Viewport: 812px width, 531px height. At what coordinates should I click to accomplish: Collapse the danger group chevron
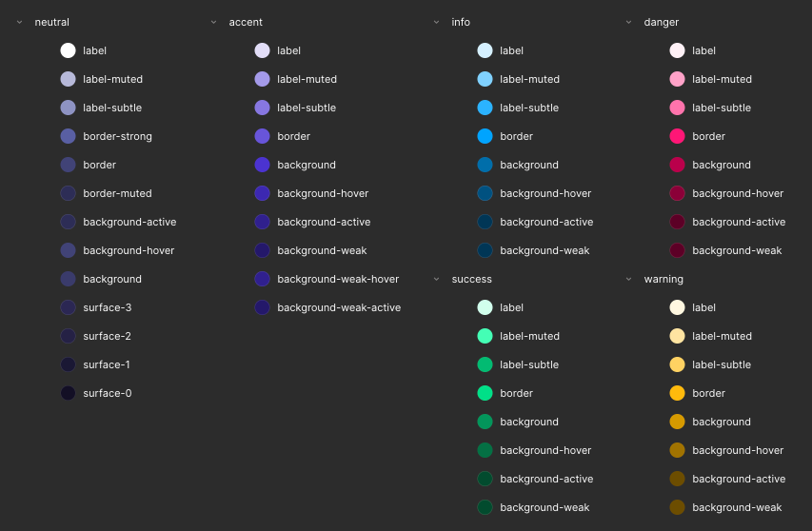click(628, 22)
